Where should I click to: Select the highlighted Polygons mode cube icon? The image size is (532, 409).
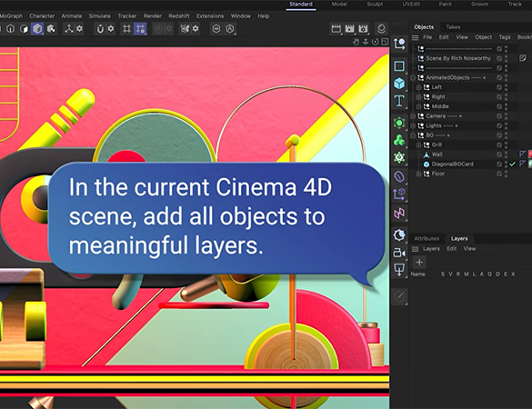[37, 29]
